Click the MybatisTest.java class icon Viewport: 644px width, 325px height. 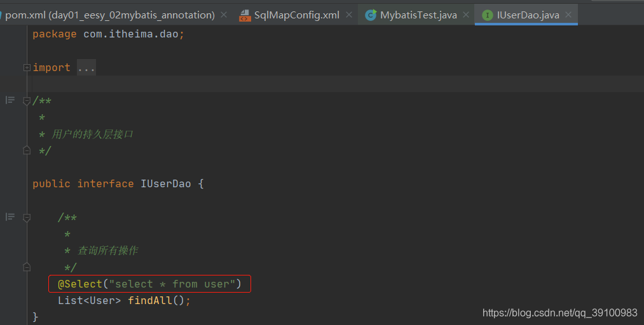click(371, 15)
